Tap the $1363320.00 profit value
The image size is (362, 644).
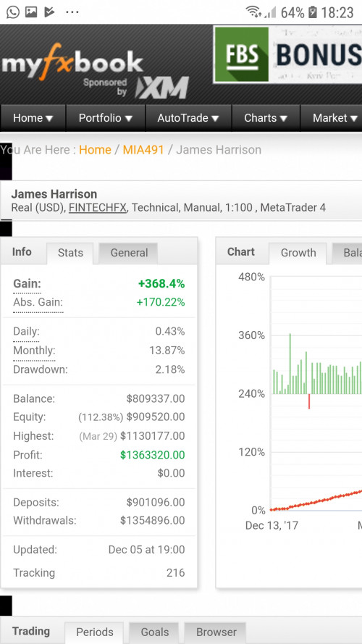pos(153,455)
